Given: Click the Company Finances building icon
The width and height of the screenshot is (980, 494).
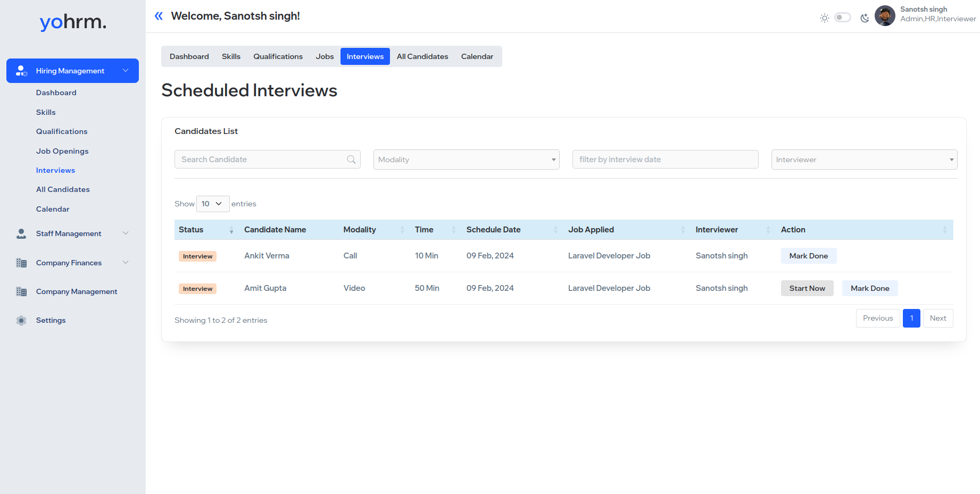Looking at the screenshot, I should click(21, 263).
